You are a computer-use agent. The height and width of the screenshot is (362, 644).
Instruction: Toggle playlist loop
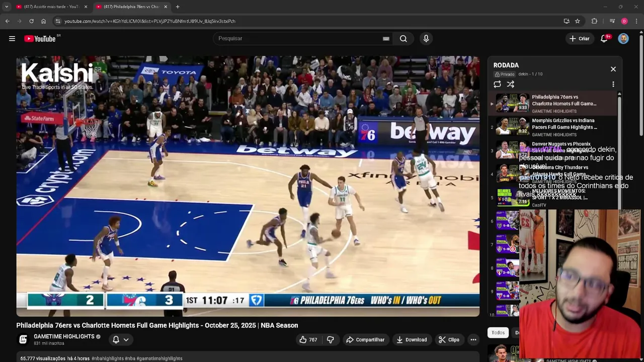pyautogui.click(x=497, y=84)
